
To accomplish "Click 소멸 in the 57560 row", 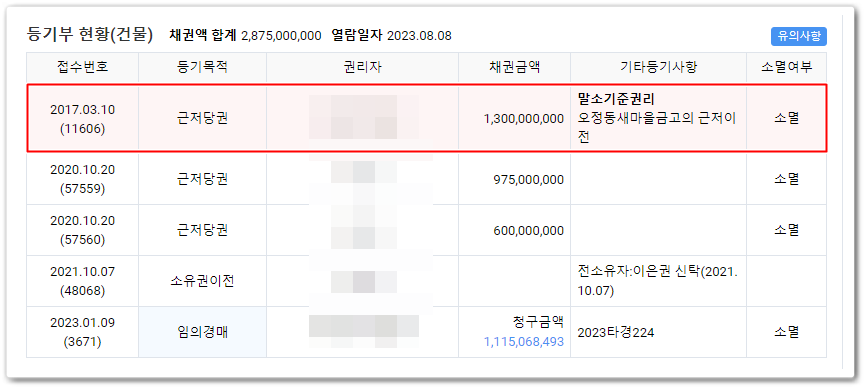I will pos(786,230).
